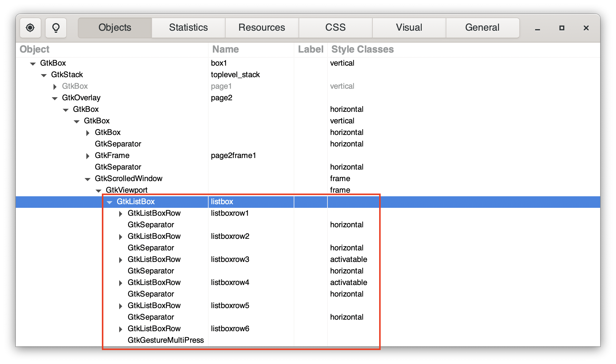Click the Name column header
The height and width of the screenshot is (364, 616).
225,49
